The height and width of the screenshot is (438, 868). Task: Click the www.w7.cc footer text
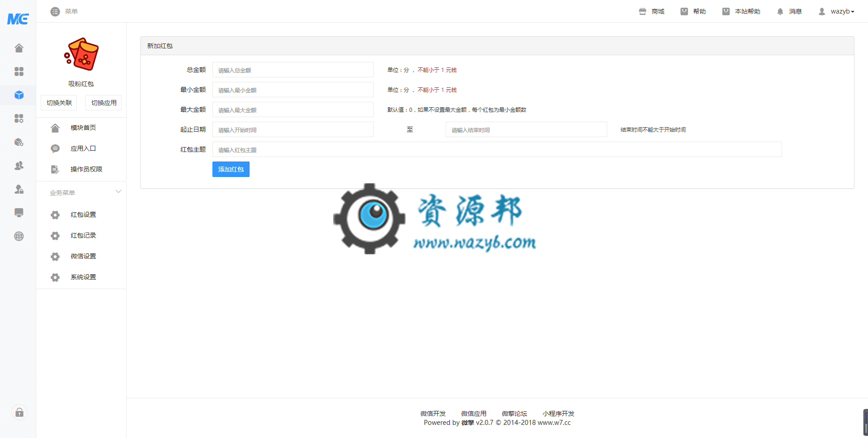(554, 423)
